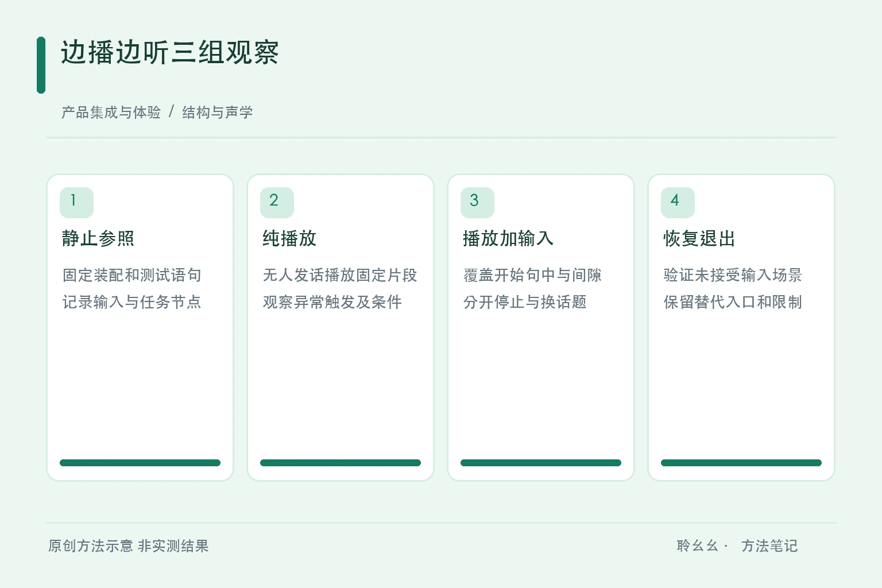Click the card heading 播放加输入
The width and height of the screenshot is (882, 588).
pyautogui.click(x=508, y=238)
